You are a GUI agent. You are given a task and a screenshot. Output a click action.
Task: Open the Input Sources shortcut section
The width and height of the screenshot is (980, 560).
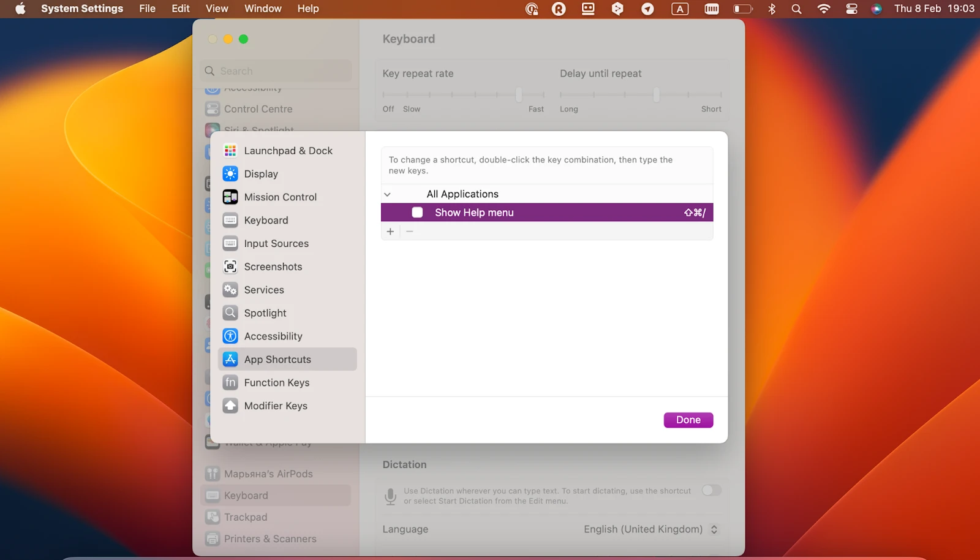coord(276,243)
